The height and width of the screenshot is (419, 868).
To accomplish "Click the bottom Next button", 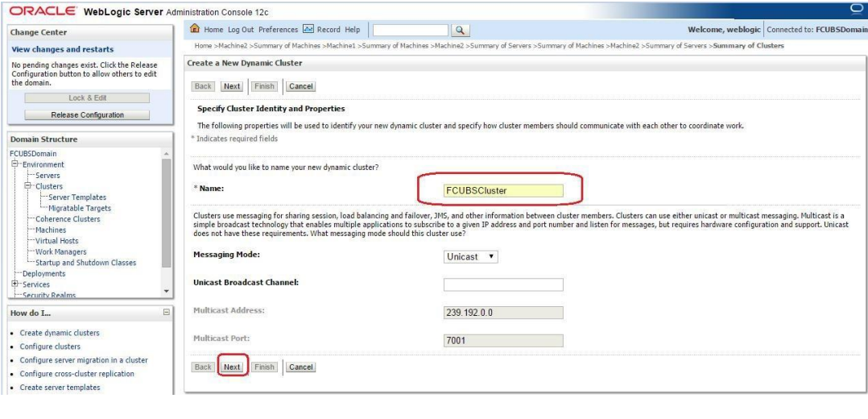I will pyautogui.click(x=232, y=367).
